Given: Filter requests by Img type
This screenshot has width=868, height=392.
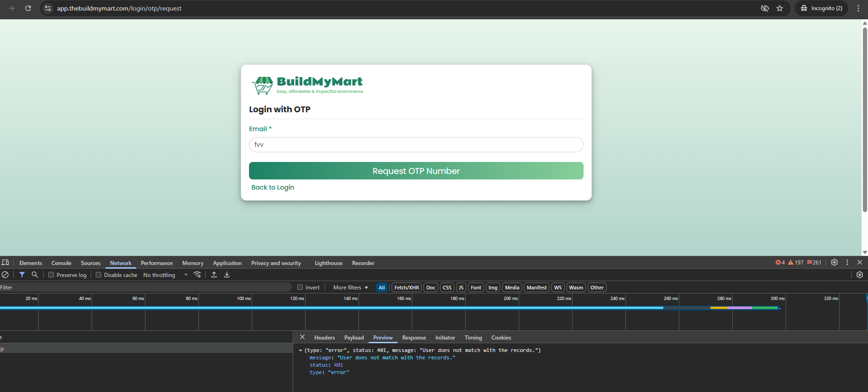Looking at the screenshot, I should tap(493, 288).
